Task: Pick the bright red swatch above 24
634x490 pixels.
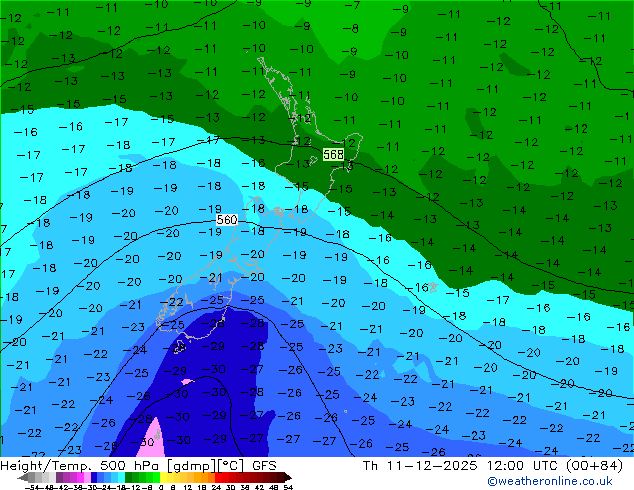Action: (218, 477)
